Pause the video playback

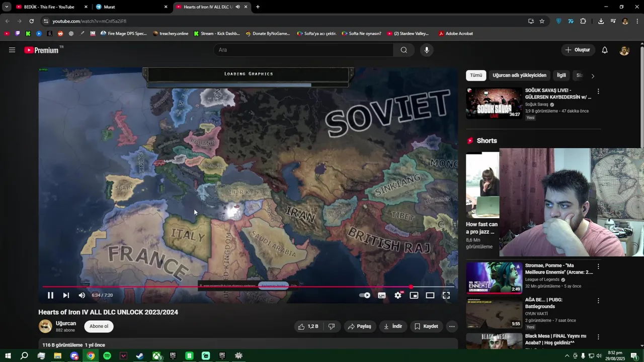[x=50, y=295]
